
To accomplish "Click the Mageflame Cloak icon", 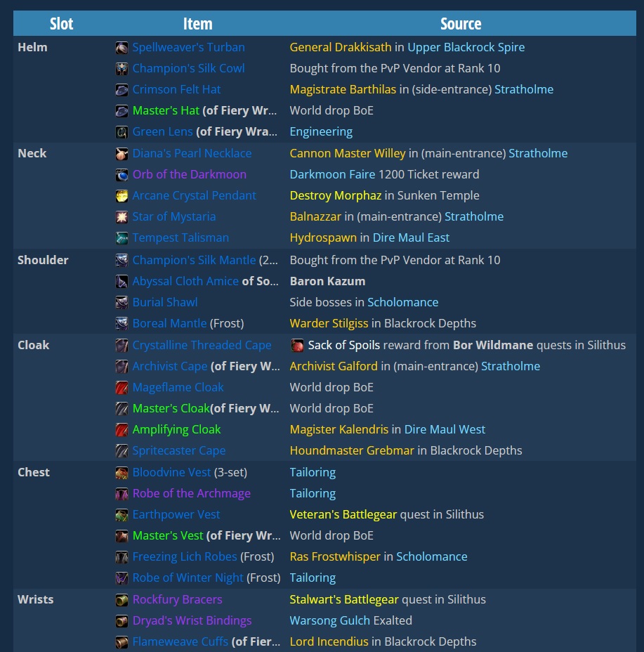I will pos(121,388).
